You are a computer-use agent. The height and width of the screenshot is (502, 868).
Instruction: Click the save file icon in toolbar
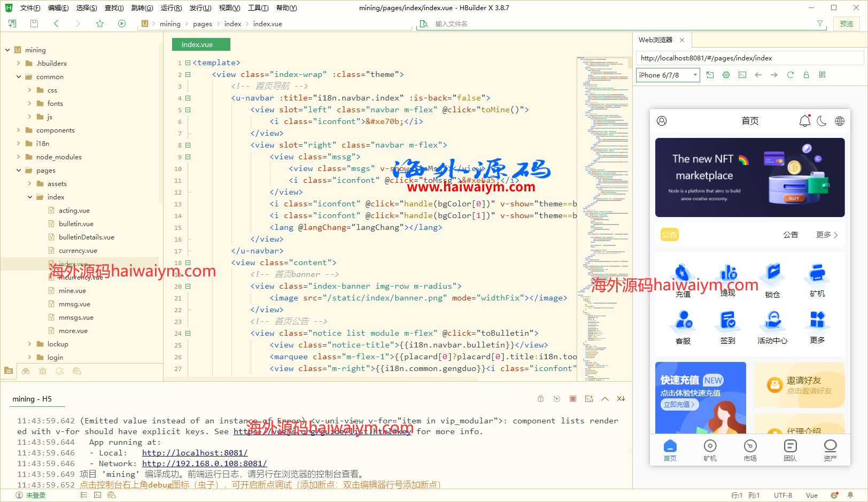coord(34,24)
